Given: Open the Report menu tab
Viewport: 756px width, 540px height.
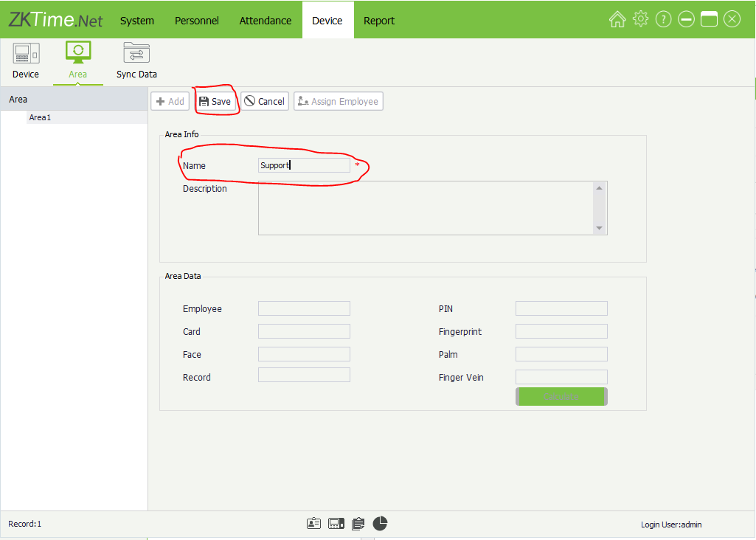Looking at the screenshot, I should tap(379, 21).
